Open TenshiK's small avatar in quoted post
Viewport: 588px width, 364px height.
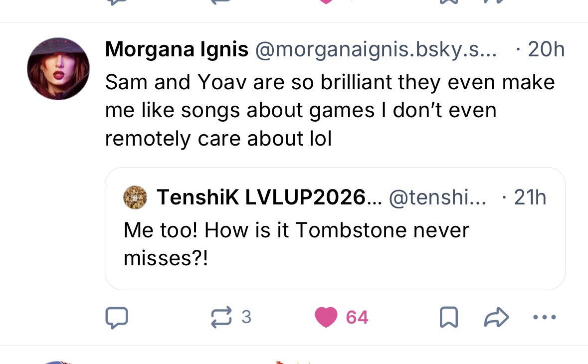[135, 197]
